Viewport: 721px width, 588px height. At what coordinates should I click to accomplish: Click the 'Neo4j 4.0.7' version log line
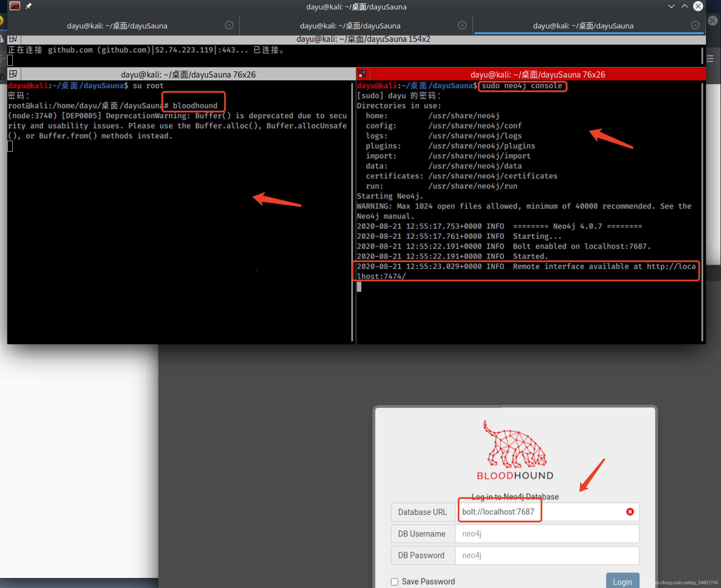click(499, 226)
